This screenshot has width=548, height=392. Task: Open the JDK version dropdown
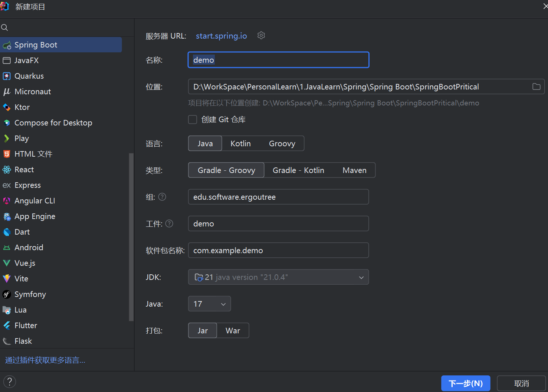coord(278,277)
